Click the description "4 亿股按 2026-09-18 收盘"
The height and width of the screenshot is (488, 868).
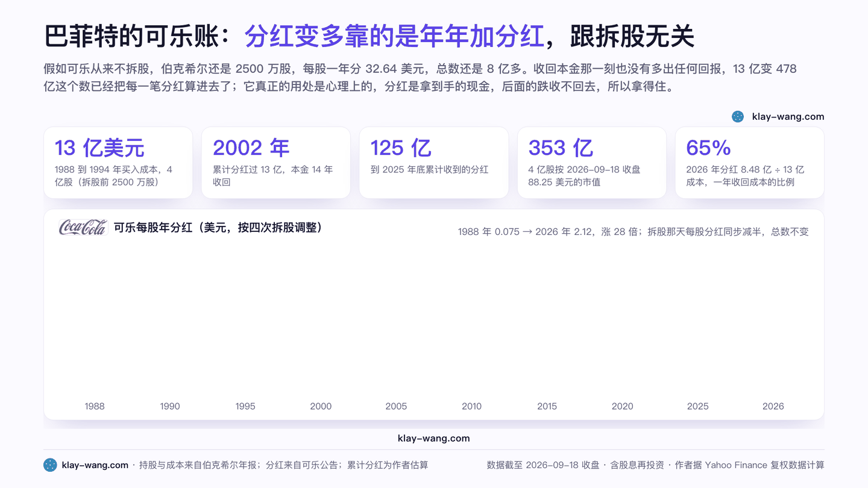click(x=585, y=176)
